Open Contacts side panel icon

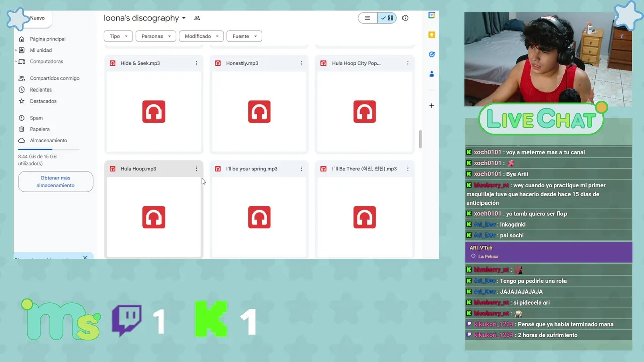[431, 74]
